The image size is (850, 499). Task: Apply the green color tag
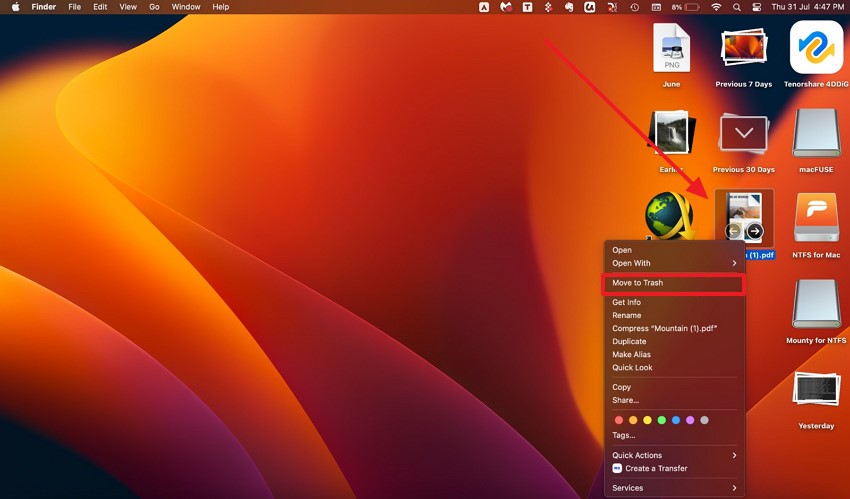[x=661, y=420]
